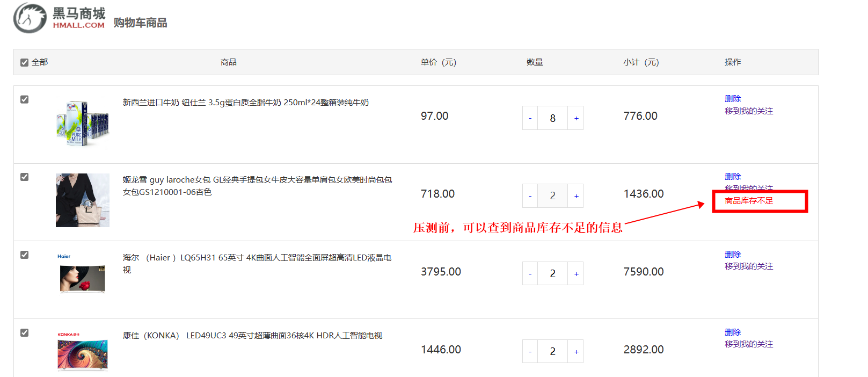Click the HMALL horse logo
The width and height of the screenshot is (868, 377).
[31, 18]
